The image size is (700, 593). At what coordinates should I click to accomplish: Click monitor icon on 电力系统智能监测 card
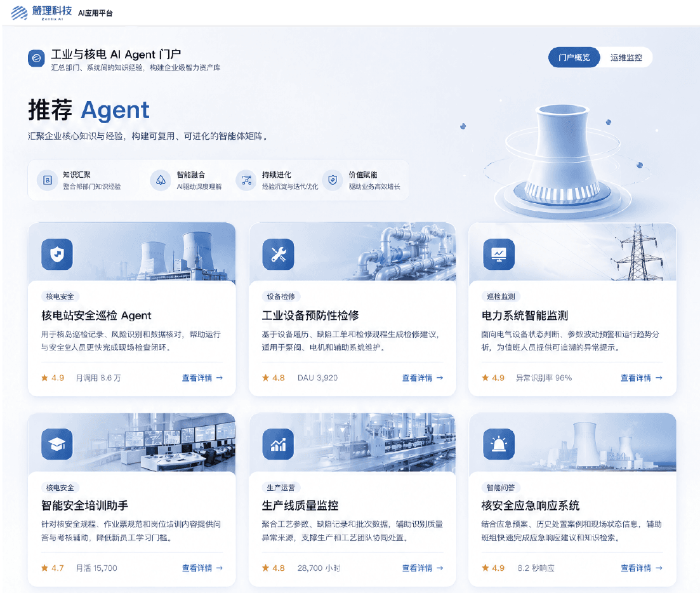click(499, 255)
